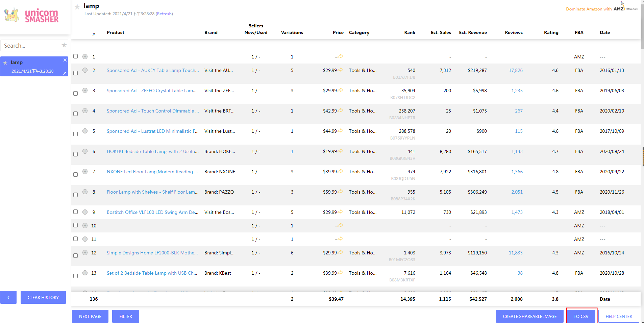Check the Floor Lamp with Shelves row

click(76, 195)
